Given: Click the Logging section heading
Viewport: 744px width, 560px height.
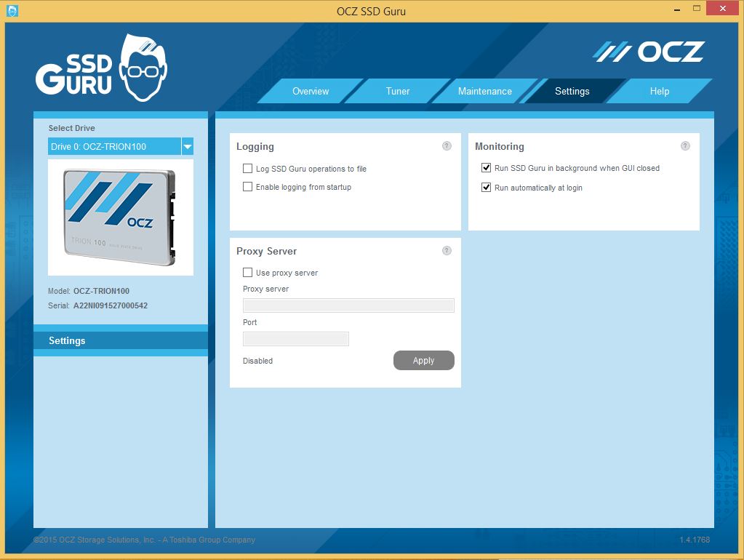Looking at the screenshot, I should click(255, 147).
